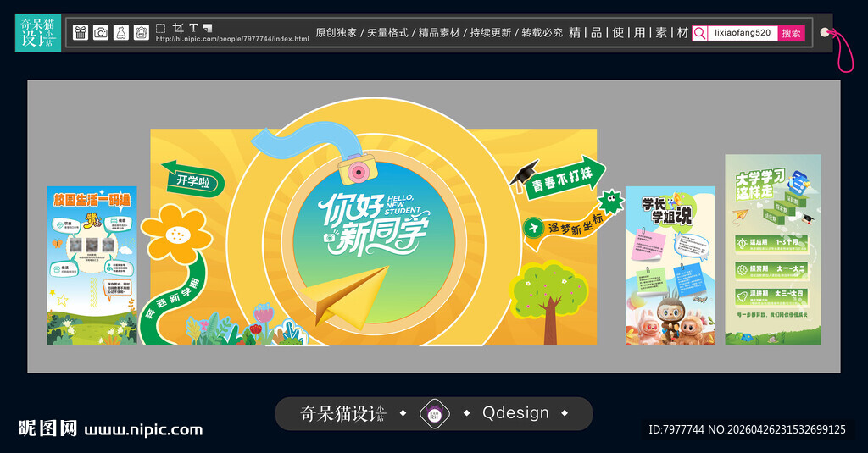The image size is (868, 453).
Task: Click the 原创独家 slogan text
Action: coord(336,33)
